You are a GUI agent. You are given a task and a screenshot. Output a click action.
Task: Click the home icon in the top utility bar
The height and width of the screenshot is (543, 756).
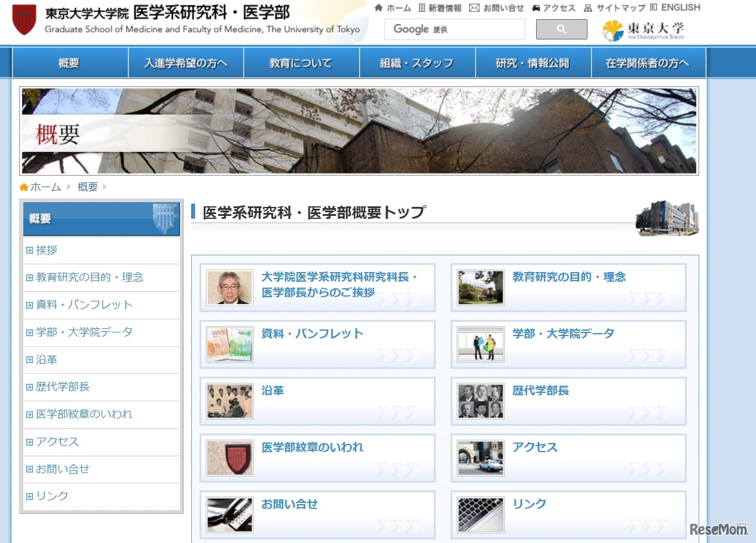tap(378, 7)
